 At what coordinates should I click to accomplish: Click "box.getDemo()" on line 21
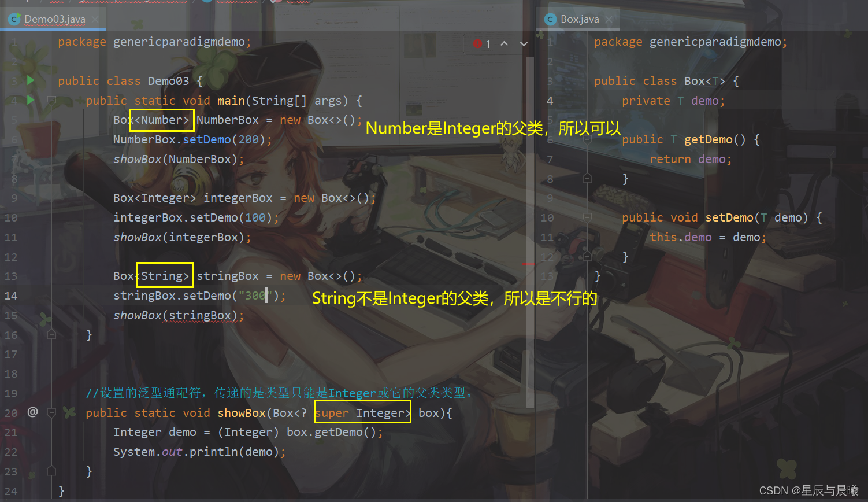tap(331, 432)
